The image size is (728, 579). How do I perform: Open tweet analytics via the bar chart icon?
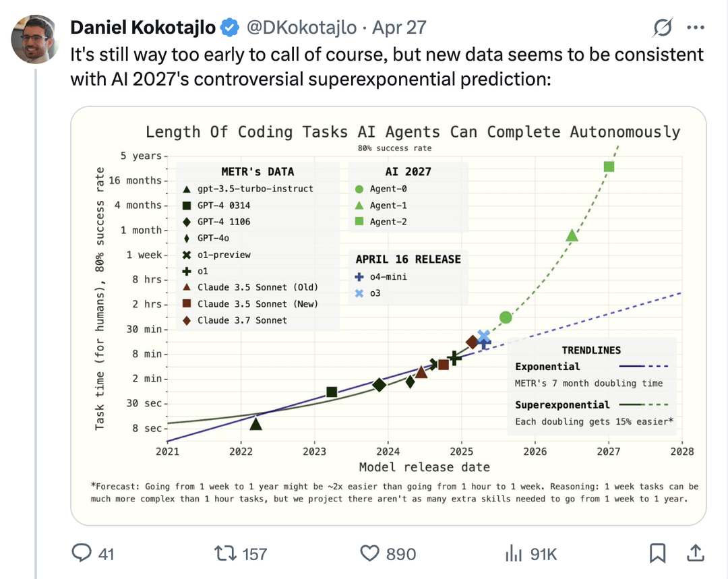(x=514, y=553)
